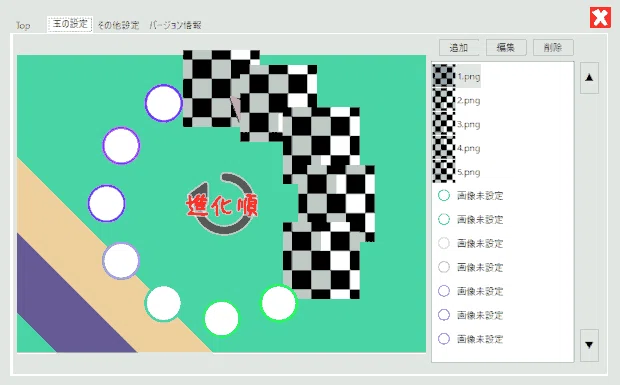Move item up with the ▲ arrow
620x385 pixels.
tap(589, 78)
